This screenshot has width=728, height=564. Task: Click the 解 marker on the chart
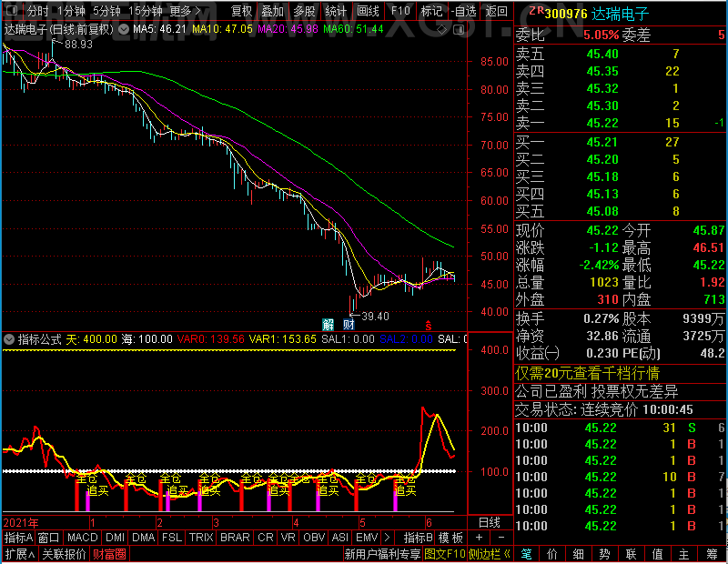(328, 324)
